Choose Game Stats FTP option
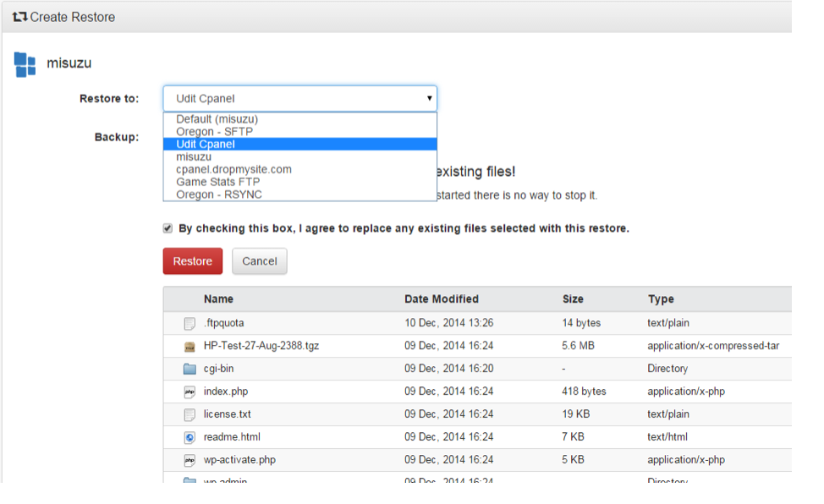 [x=217, y=182]
